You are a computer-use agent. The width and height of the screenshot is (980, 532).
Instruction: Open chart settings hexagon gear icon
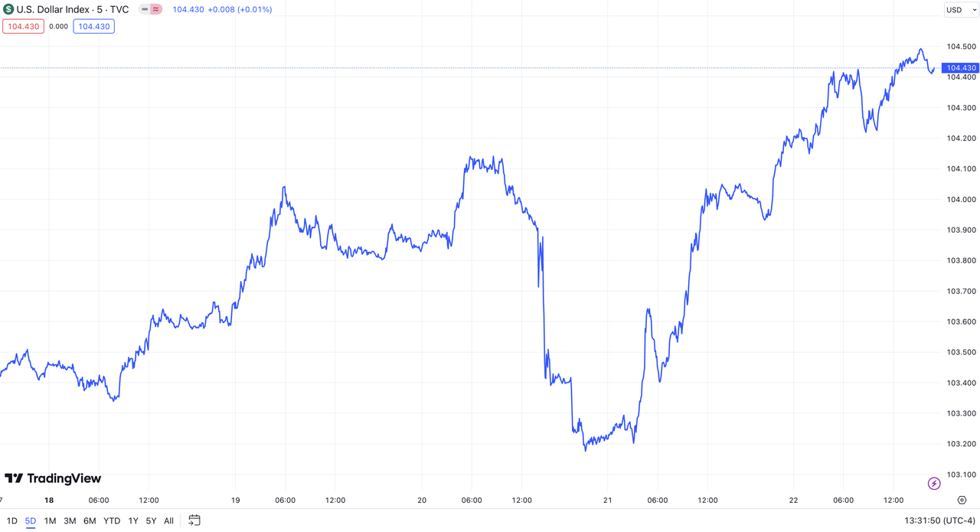(x=962, y=500)
